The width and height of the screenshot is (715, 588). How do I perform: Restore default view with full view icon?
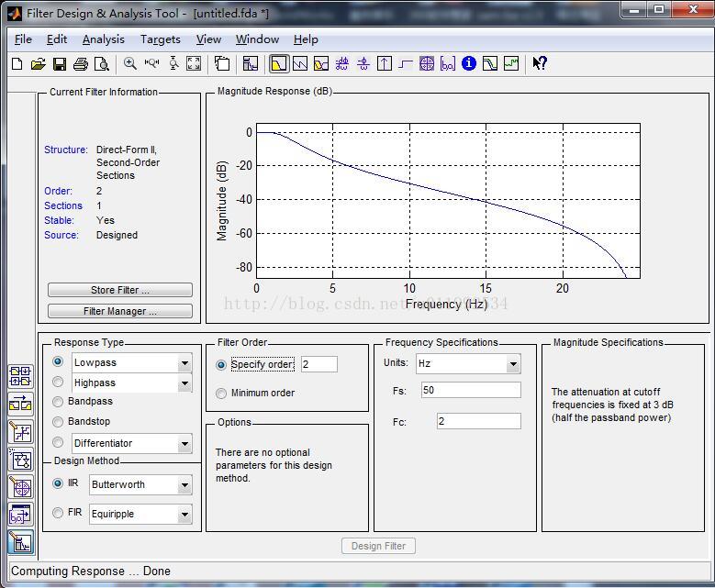[194, 64]
